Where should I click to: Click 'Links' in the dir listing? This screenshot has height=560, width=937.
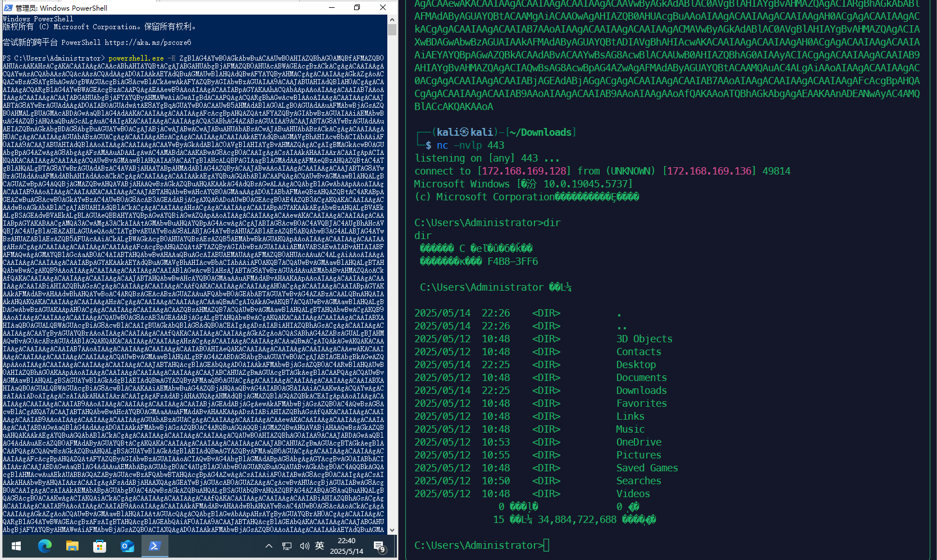coord(630,416)
